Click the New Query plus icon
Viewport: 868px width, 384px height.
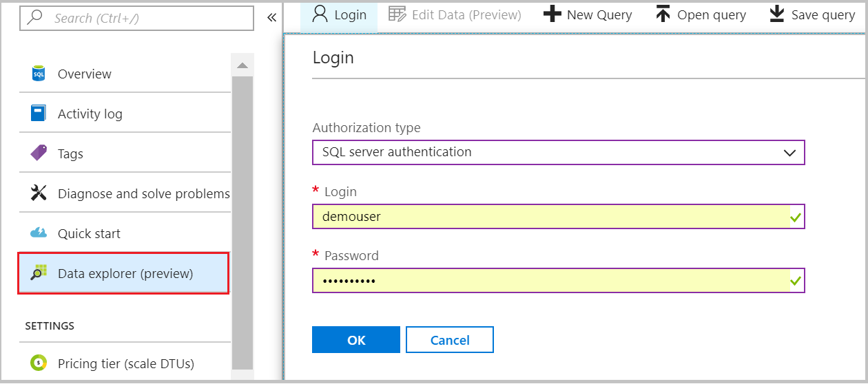coord(552,14)
